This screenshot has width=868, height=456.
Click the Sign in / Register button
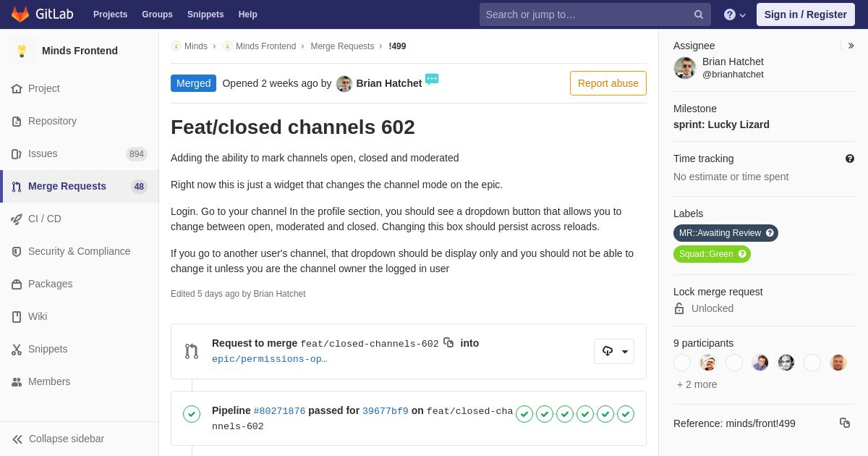click(x=805, y=14)
